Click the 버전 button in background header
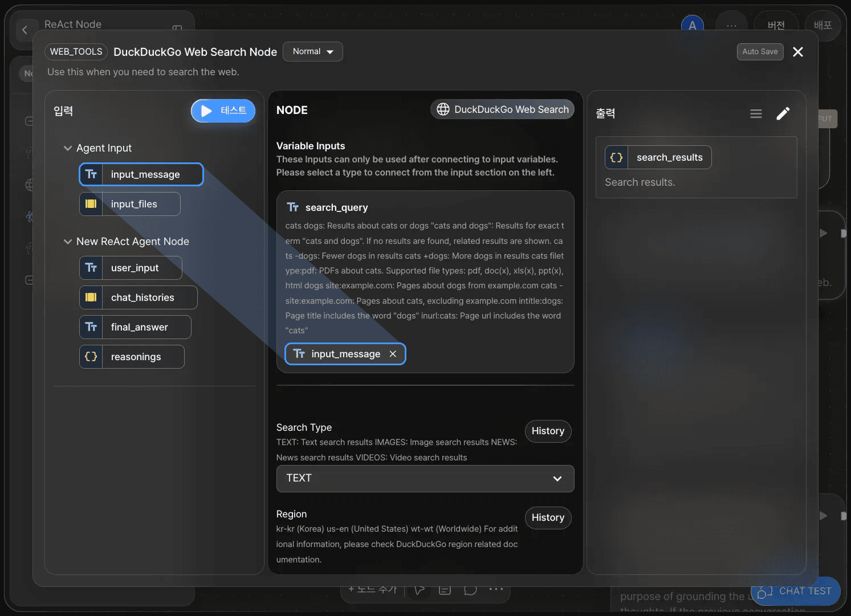 pyautogui.click(x=776, y=26)
